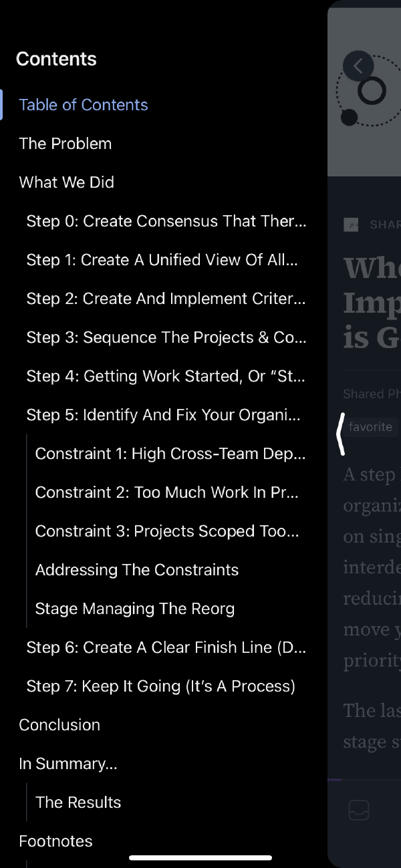The height and width of the screenshot is (868, 401).
Task: Select the Footnotes entry
Action: click(x=55, y=841)
